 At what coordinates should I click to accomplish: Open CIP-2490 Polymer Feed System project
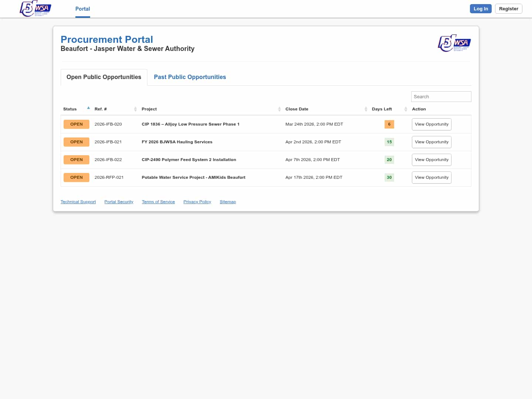tap(189, 160)
